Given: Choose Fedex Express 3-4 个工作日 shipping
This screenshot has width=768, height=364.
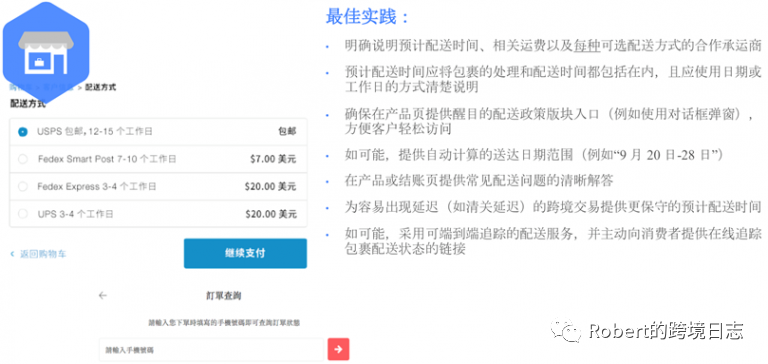Looking at the screenshot, I should (23, 187).
